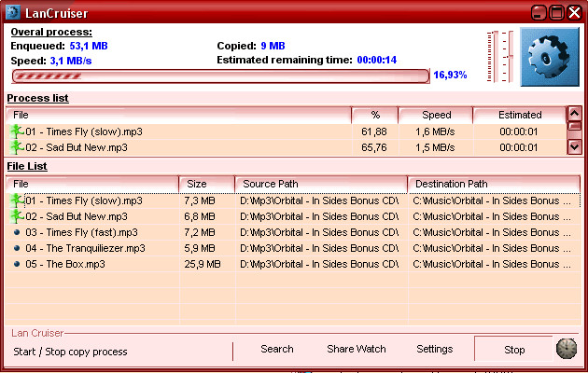Click the Overal process heading

click(x=51, y=33)
